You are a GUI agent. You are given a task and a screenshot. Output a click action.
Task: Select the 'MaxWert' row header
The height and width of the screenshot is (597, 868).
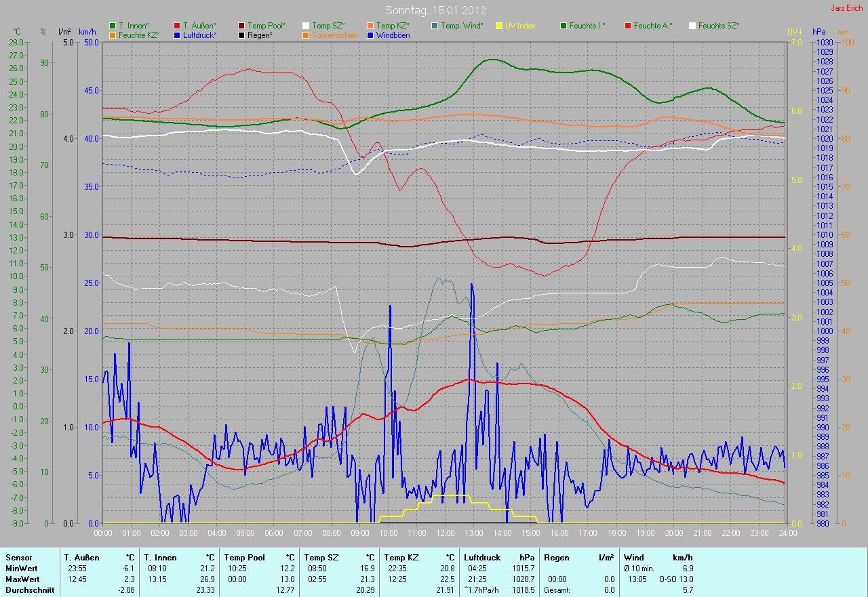22,579
